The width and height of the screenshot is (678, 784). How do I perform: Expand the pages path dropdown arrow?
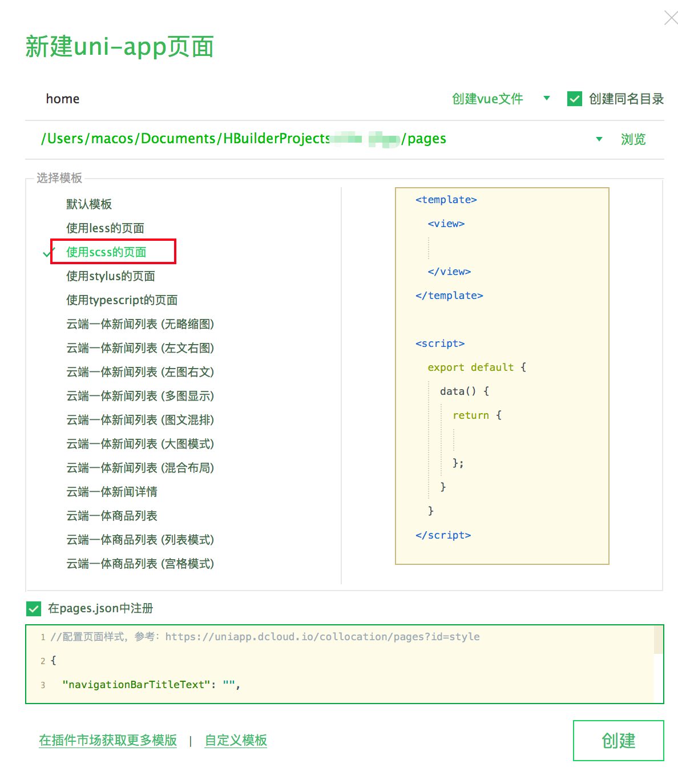599,139
